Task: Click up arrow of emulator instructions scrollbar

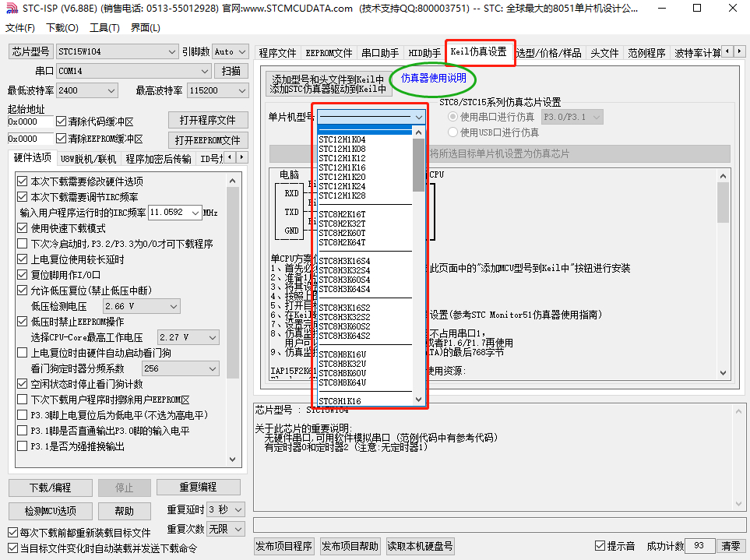Action: point(723,176)
